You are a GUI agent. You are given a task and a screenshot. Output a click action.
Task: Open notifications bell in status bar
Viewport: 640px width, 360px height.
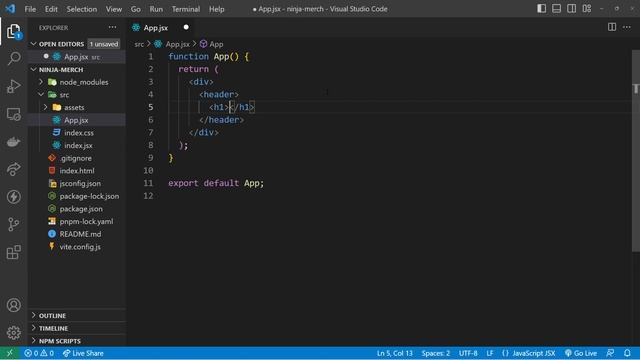click(x=627, y=353)
